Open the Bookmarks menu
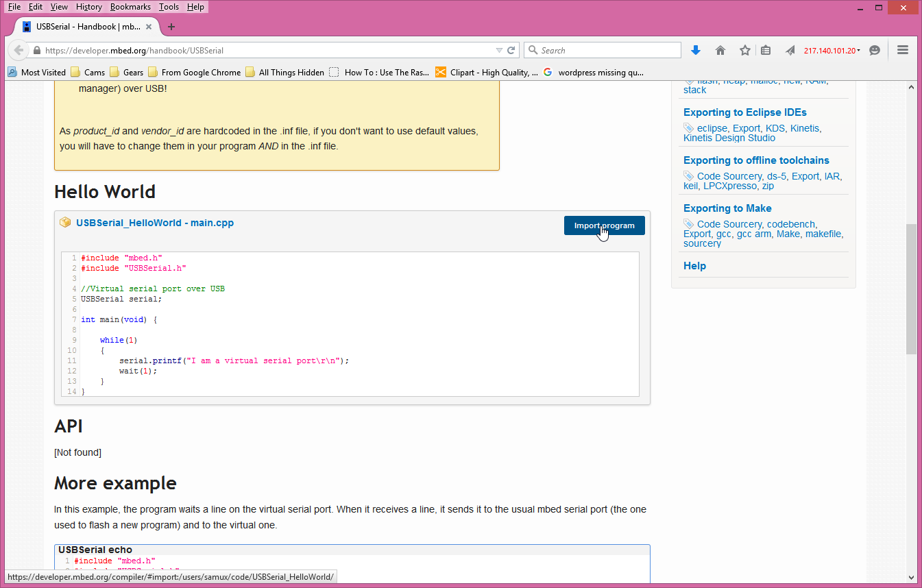This screenshot has height=588, width=922. (x=131, y=7)
